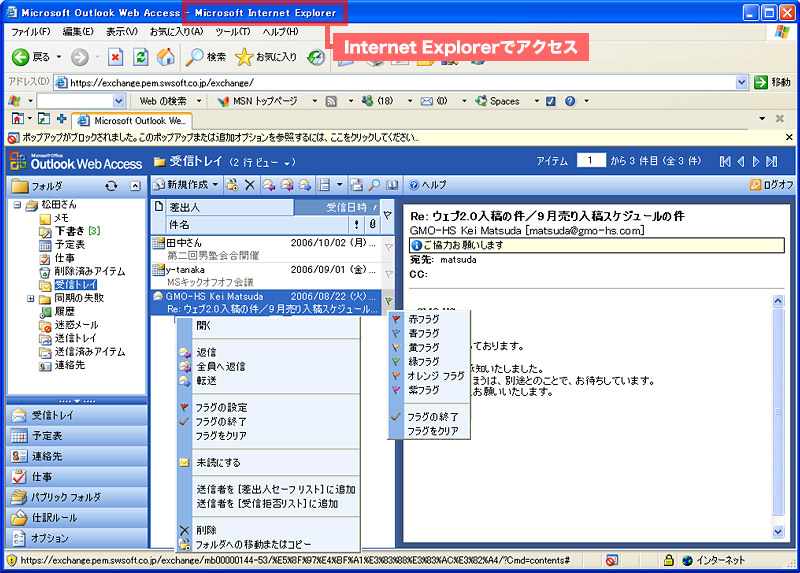This screenshot has height=573, width=800.
Task: Click the attachment paperclip column header
Action: 373,224
